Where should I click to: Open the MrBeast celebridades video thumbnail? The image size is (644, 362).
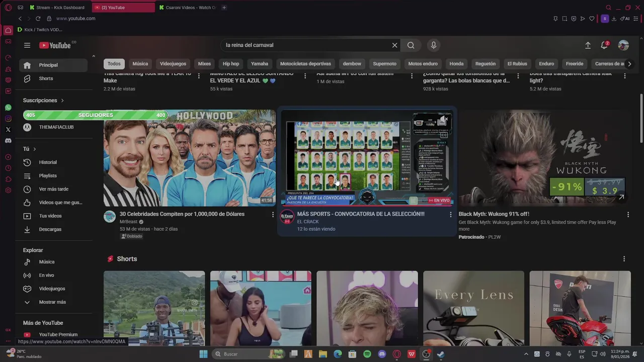tap(190, 158)
